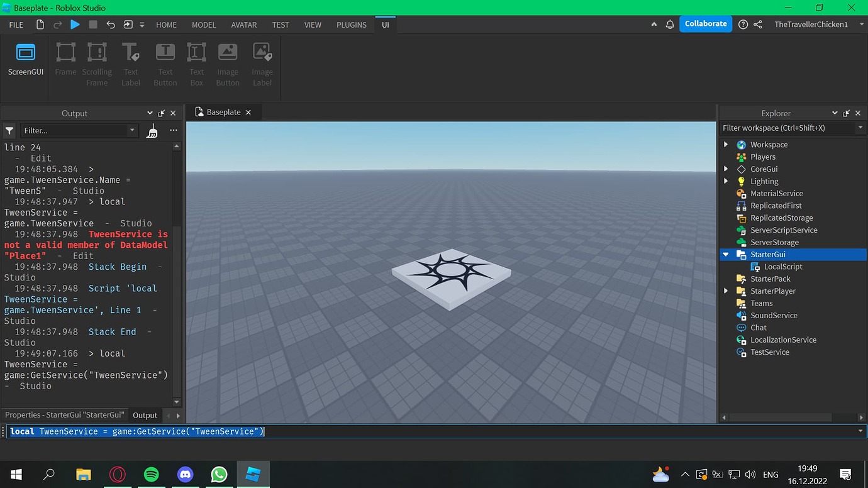The height and width of the screenshot is (488, 868).
Task: Insert an Image Label
Action: coord(262,60)
